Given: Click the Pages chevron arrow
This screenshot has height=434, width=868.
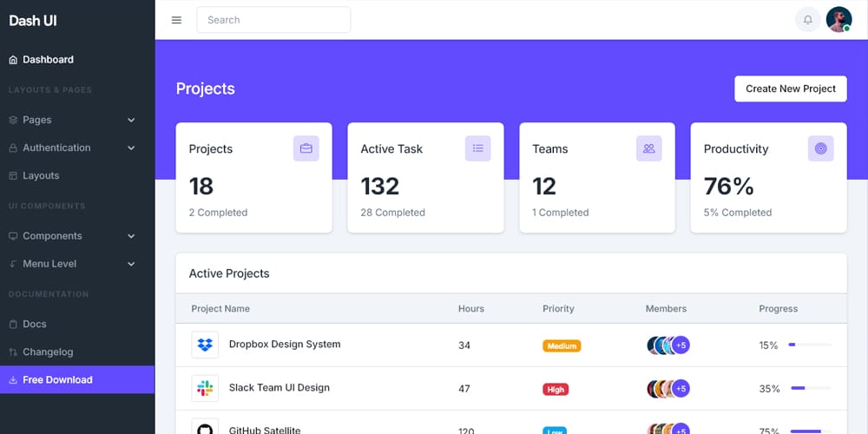Looking at the screenshot, I should 131,120.
